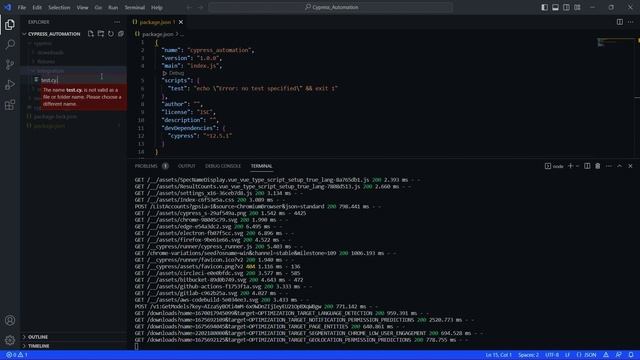Image resolution: width=640 pixels, height=360 pixels.
Task: Open the Explorer view in activity bar
Action: (x=10, y=24)
